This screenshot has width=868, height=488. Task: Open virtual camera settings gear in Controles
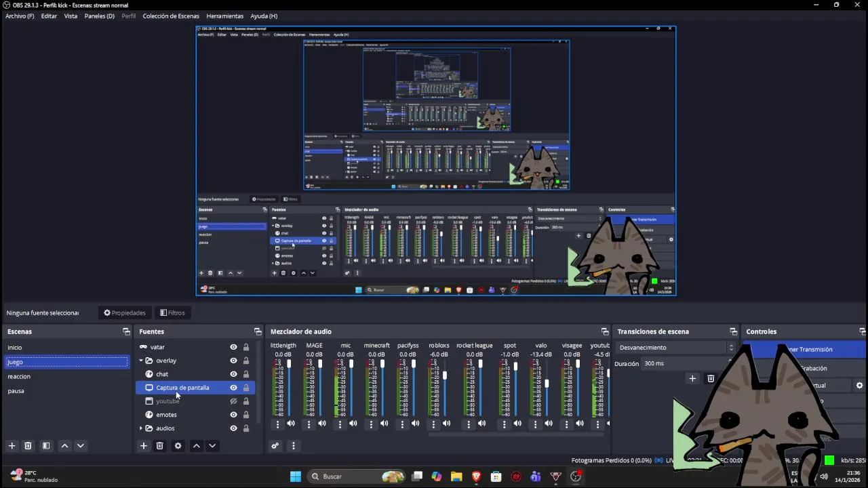[x=859, y=386]
